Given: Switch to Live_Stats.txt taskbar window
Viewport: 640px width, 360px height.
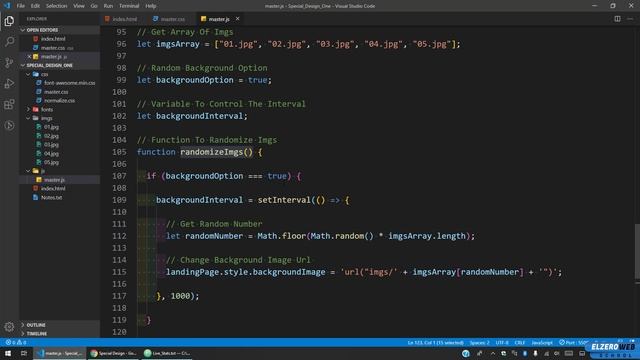Looking at the screenshot, I should (167, 353).
